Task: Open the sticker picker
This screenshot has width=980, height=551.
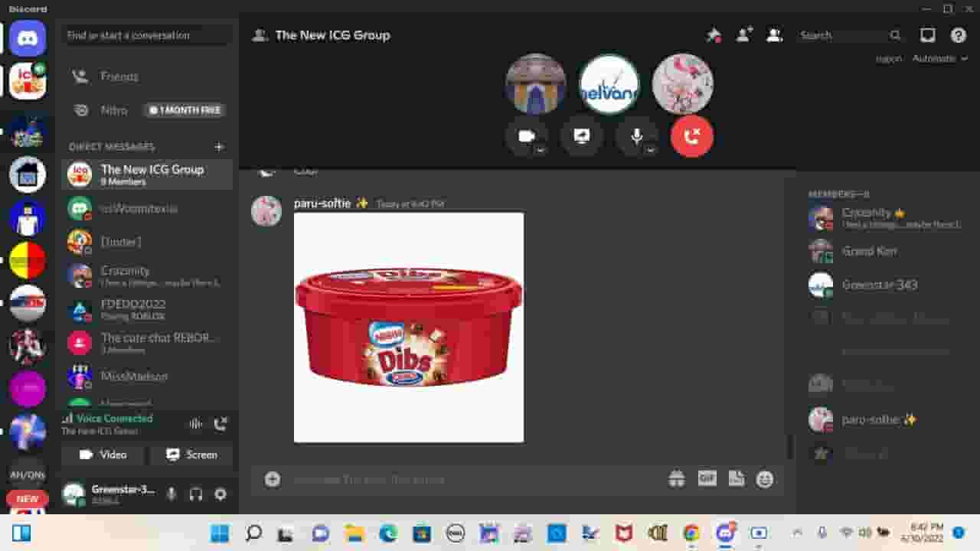Action: [x=737, y=479]
